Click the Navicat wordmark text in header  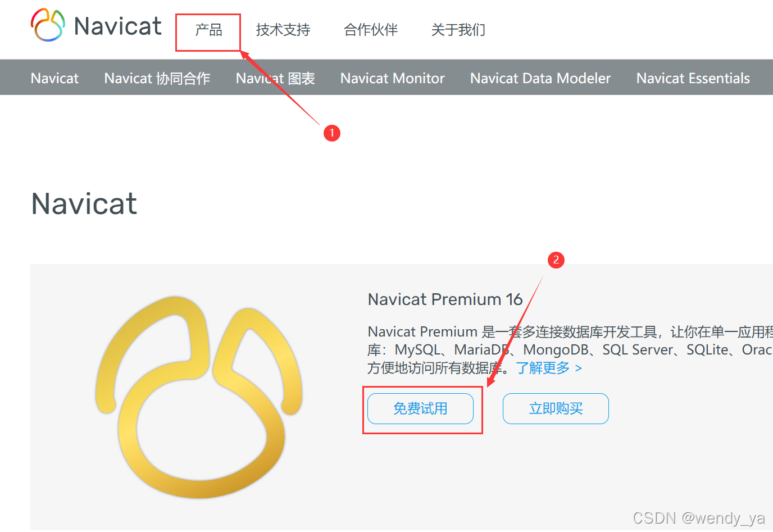click(x=118, y=26)
